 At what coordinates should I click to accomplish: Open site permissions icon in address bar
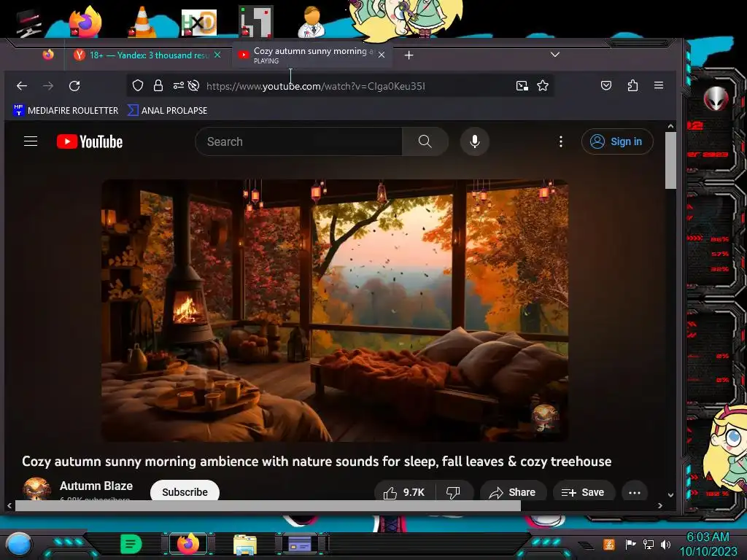179,86
